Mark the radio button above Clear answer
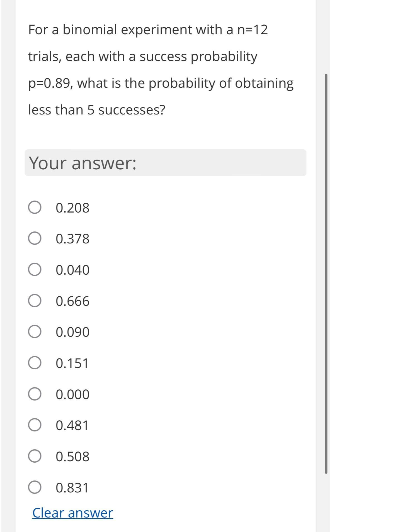405x532 pixels. [x=34, y=487]
